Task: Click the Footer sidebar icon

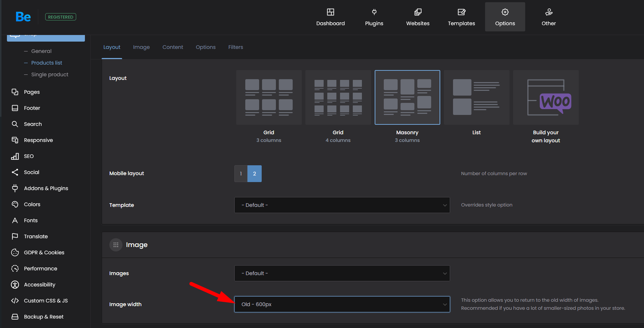Action: tap(15, 108)
